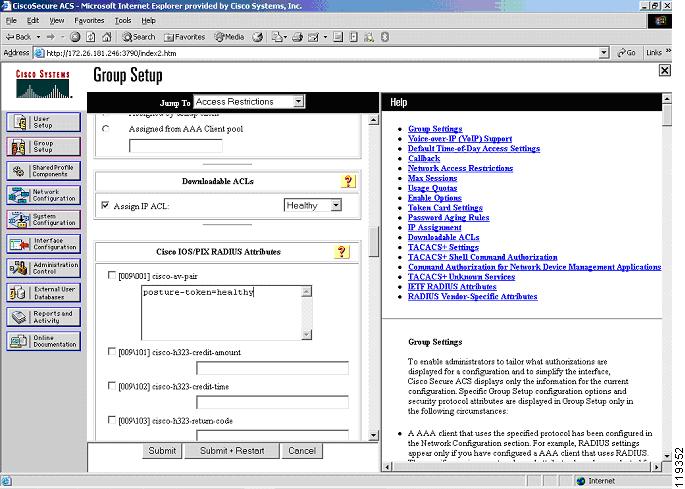Open Jump To dropdown
This screenshot has height=489, width=685.
[x=249, y=102]
